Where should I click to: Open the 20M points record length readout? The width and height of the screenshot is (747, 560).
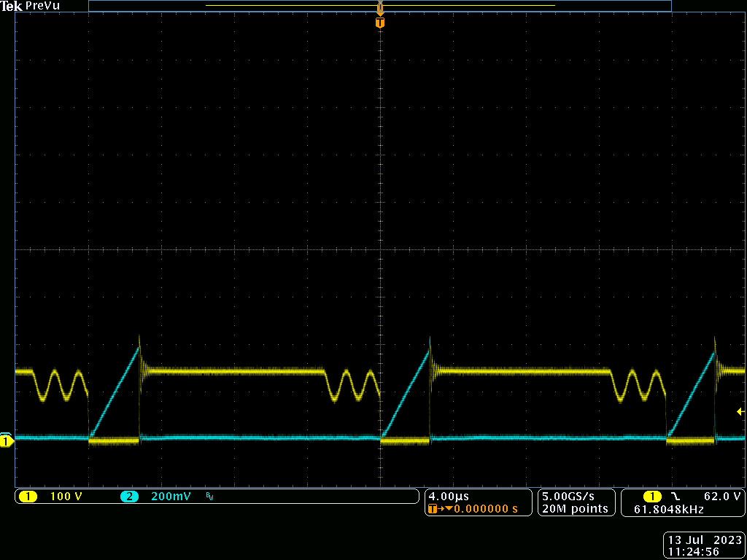pos(576,507)
